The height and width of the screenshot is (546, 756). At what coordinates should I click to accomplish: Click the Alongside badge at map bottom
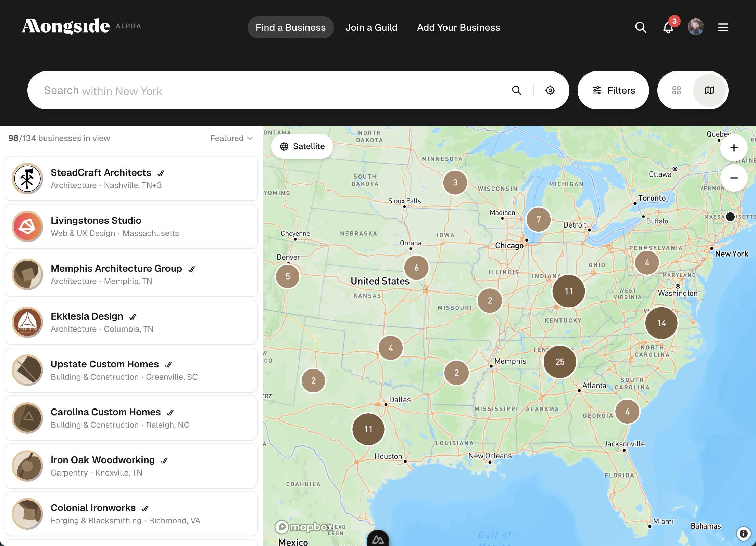378,538
